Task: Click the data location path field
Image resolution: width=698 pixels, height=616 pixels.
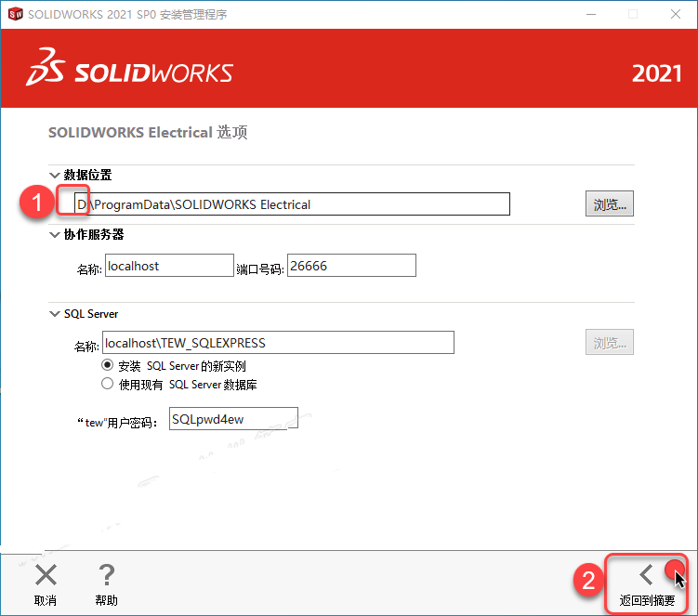Action: pyautogui.click(x=292, y=203)
